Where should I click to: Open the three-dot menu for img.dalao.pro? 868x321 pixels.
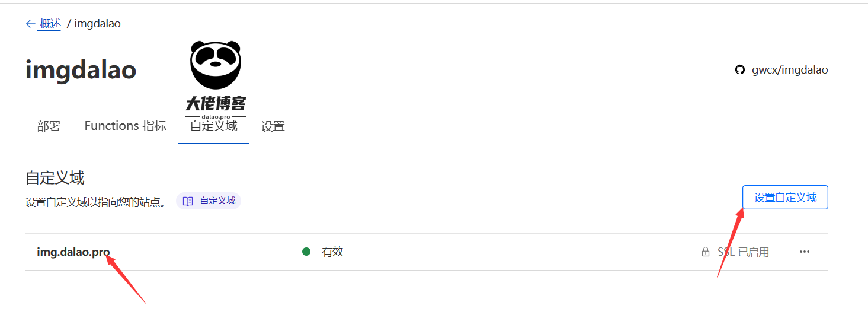(804, 252)
